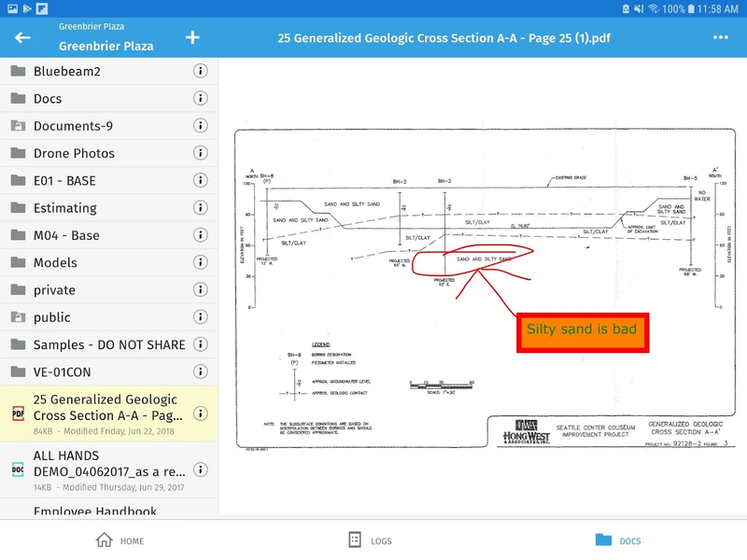Switch to the Home tab

click(120, 540)
